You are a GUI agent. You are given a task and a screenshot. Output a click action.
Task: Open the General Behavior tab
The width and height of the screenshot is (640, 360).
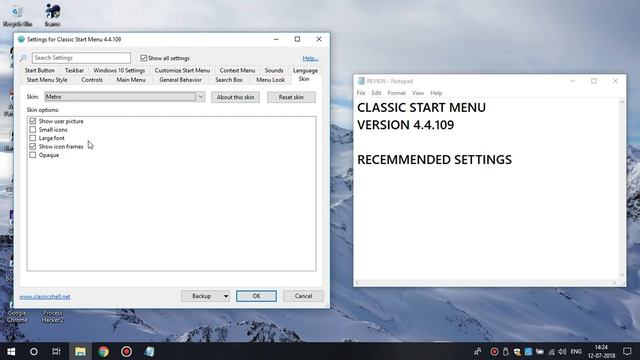pos(180,80)
